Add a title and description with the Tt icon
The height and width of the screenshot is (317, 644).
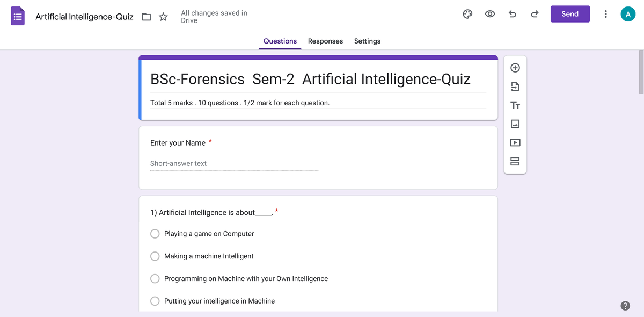pyautogui.click(x=515, y=105)
